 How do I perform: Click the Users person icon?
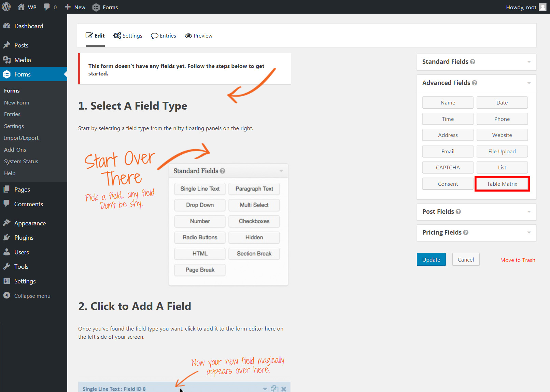(7, 252)
